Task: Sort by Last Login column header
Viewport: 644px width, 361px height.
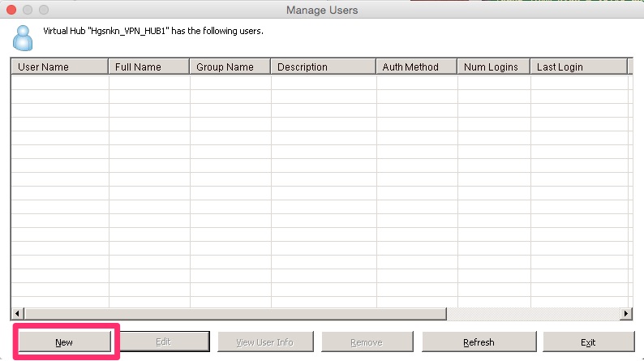Action: pyautogui.click(x=579, y=67)
